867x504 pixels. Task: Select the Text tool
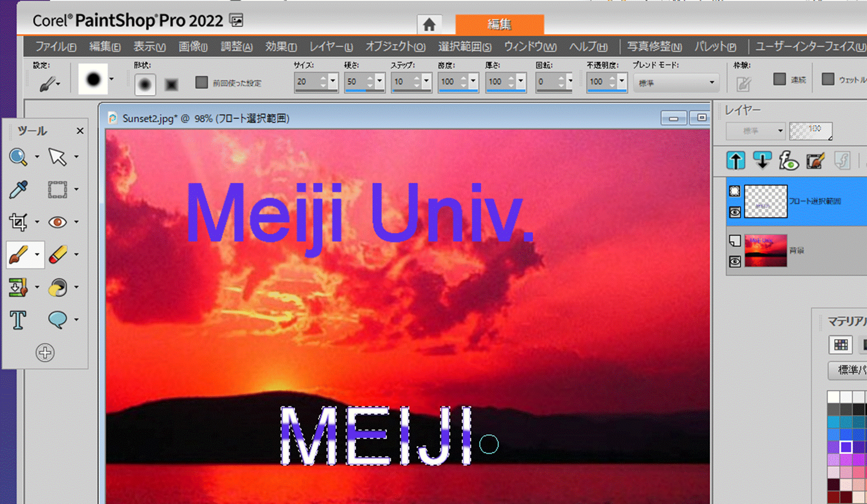pyautogui.click(x=18, y=320)
